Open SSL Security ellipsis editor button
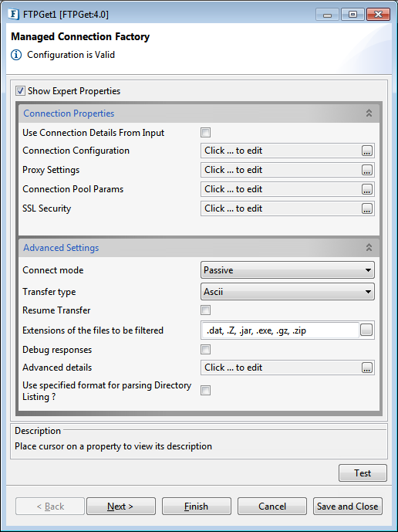398x532 pixels. [x=367, y=208]
